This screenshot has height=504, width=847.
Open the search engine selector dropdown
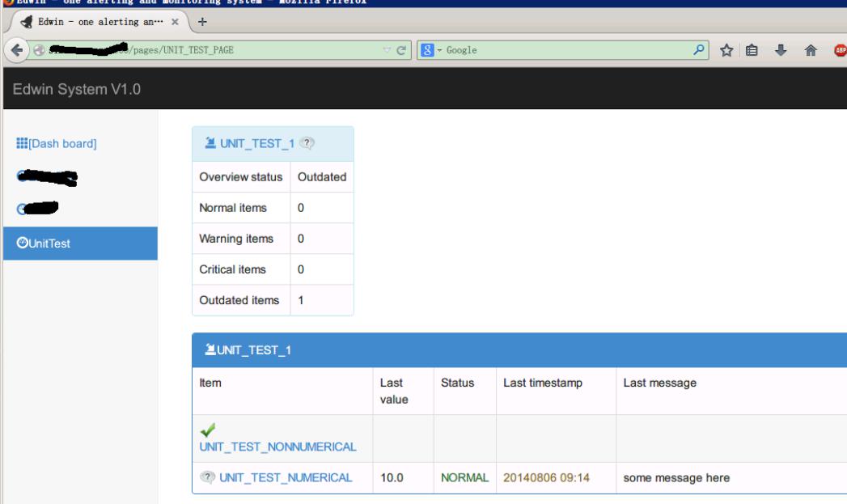point(430,51)
